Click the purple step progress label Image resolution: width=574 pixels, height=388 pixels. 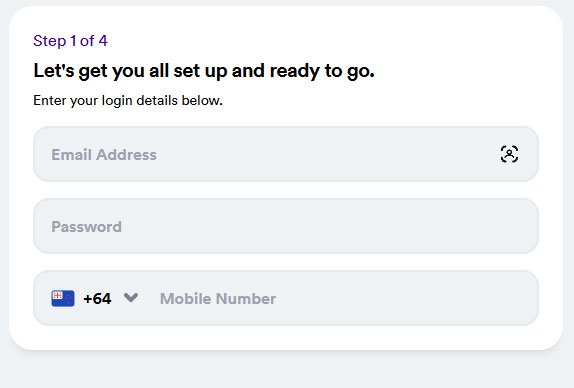click(70, 41)
